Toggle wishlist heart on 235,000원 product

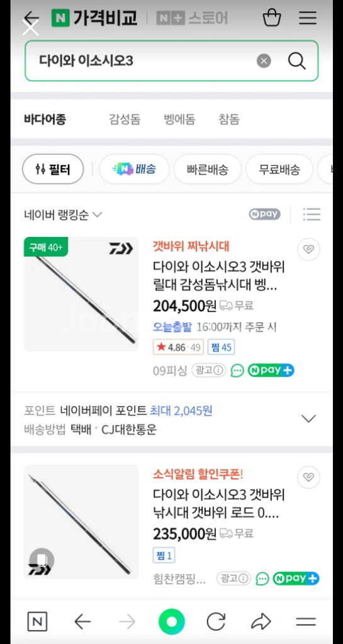(308, 477)
